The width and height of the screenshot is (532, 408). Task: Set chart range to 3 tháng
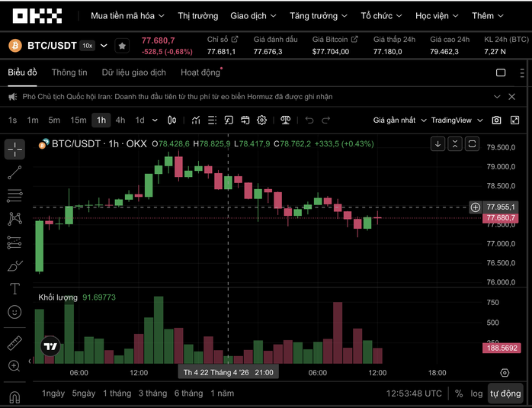152,394
